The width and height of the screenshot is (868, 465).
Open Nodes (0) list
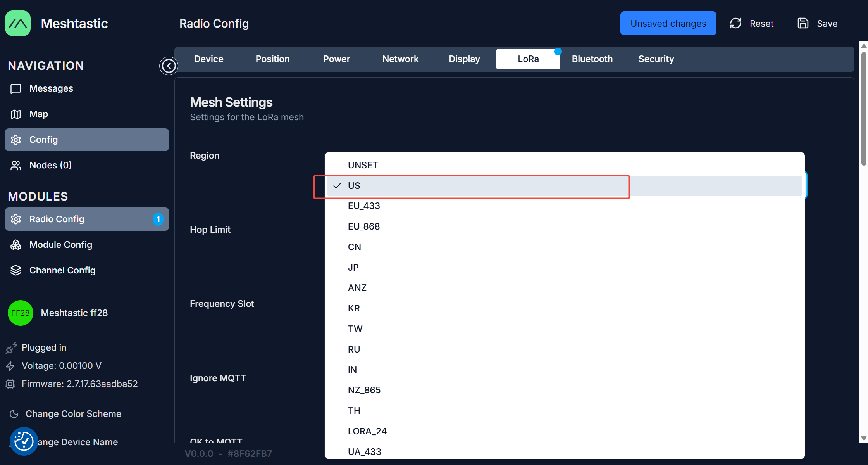50,166
